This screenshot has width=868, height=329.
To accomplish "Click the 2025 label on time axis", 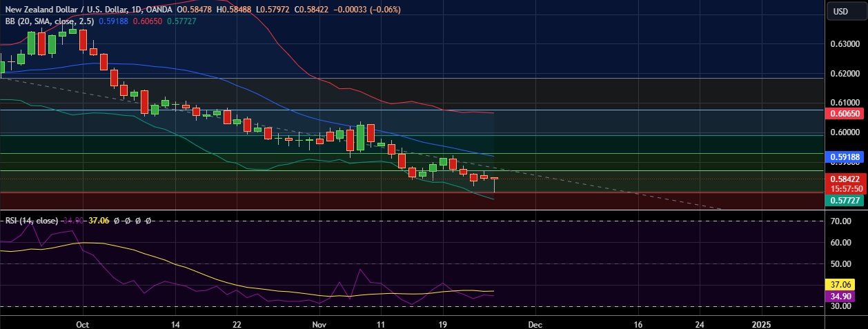I will click(x=762, y=323).
